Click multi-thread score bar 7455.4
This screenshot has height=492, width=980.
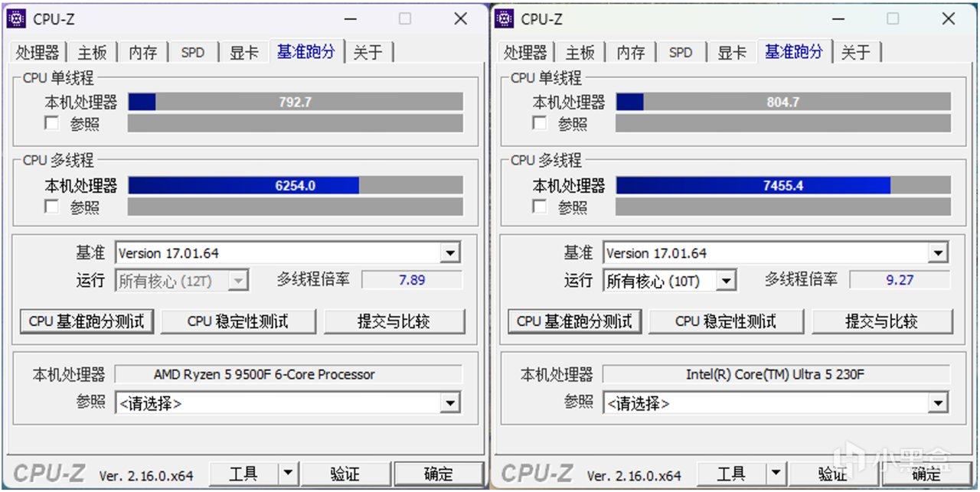point(783,185)
